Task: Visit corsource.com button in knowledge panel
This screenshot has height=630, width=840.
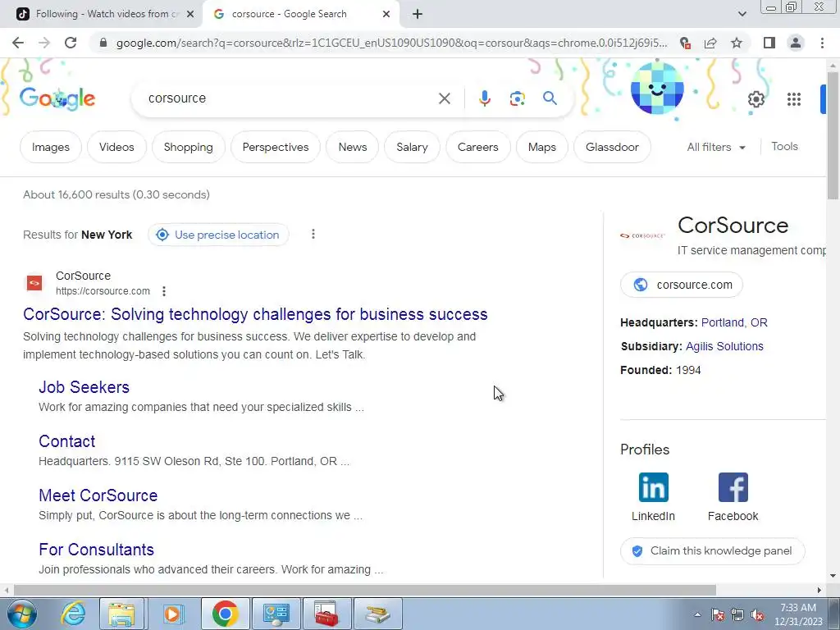Action: pyautogui.click(x=682, y=285)
